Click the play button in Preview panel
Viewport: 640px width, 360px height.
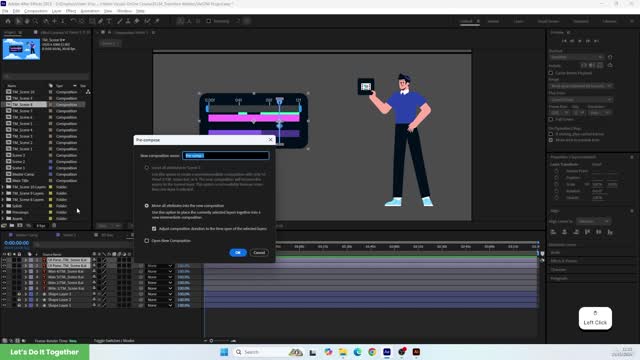tap(580, 41)
